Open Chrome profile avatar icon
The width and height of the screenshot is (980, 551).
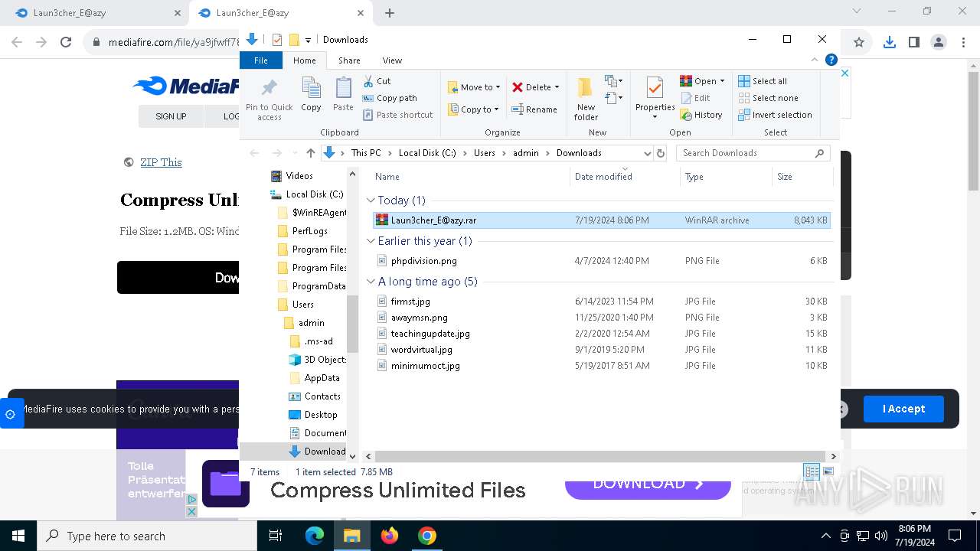[939, 43]
